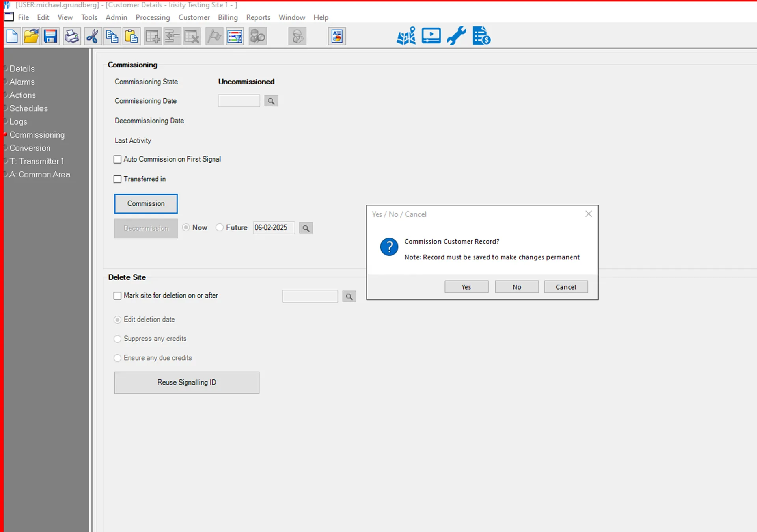This screenshot has width=757, height=532.
Task: Click the Commissioning Date input field
Action: 239,101
